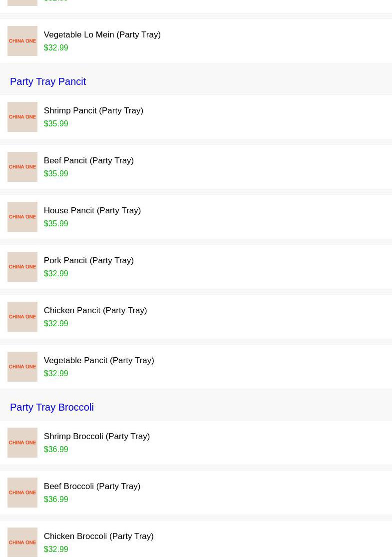Click the $36.99 price under Beef Broccoli

point(56,499)
